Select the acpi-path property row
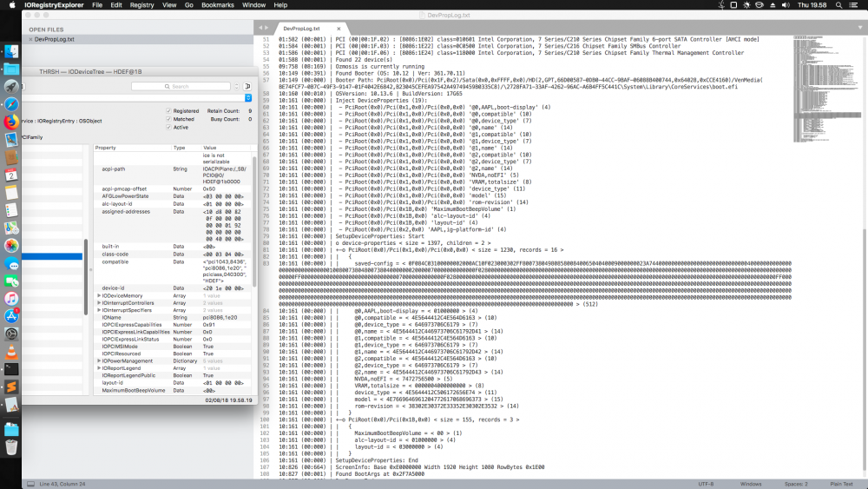 tap(172, 175)
